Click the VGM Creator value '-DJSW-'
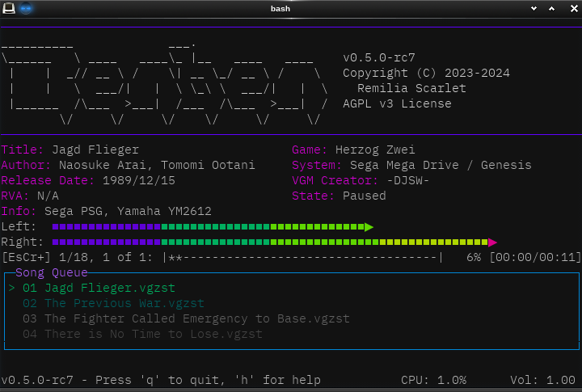582x392 pixels. [408, 180]
